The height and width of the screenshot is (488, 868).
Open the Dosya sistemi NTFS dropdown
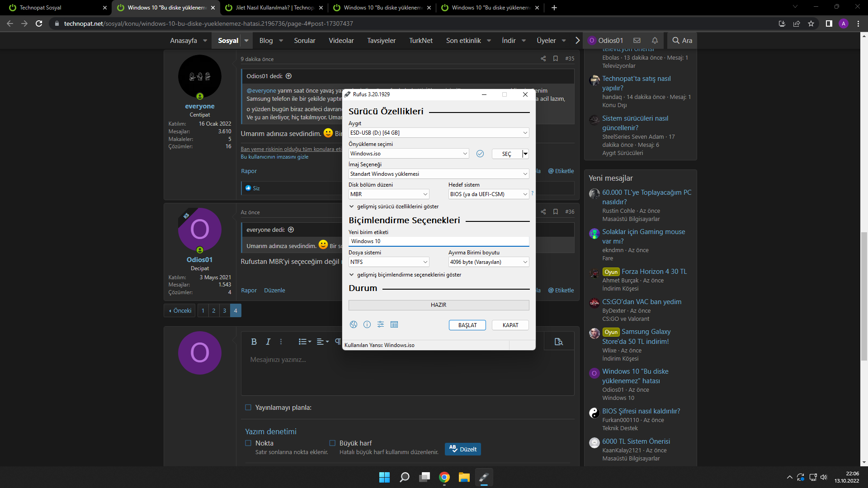(388, 262)
